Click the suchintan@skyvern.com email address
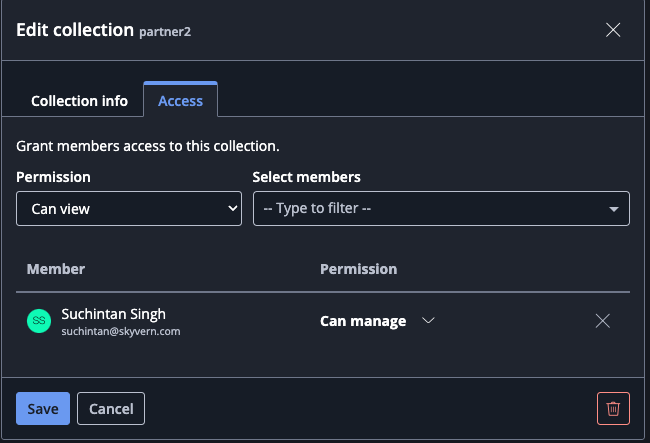The width and height of the screenshot is (650, 443). (120, 331)
